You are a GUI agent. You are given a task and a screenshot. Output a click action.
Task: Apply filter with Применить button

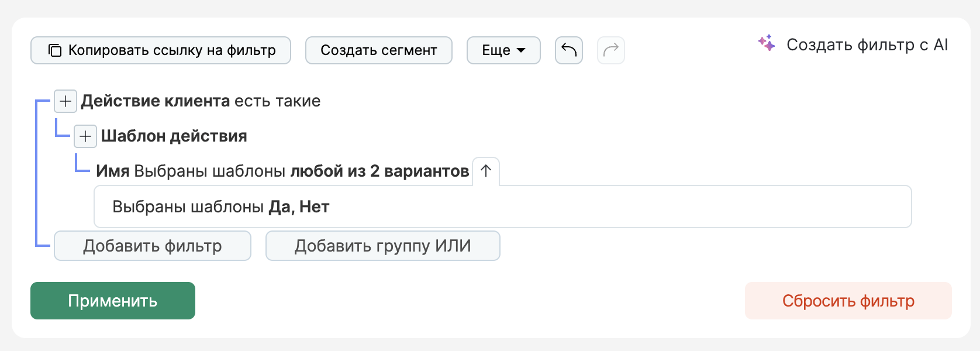113,301
